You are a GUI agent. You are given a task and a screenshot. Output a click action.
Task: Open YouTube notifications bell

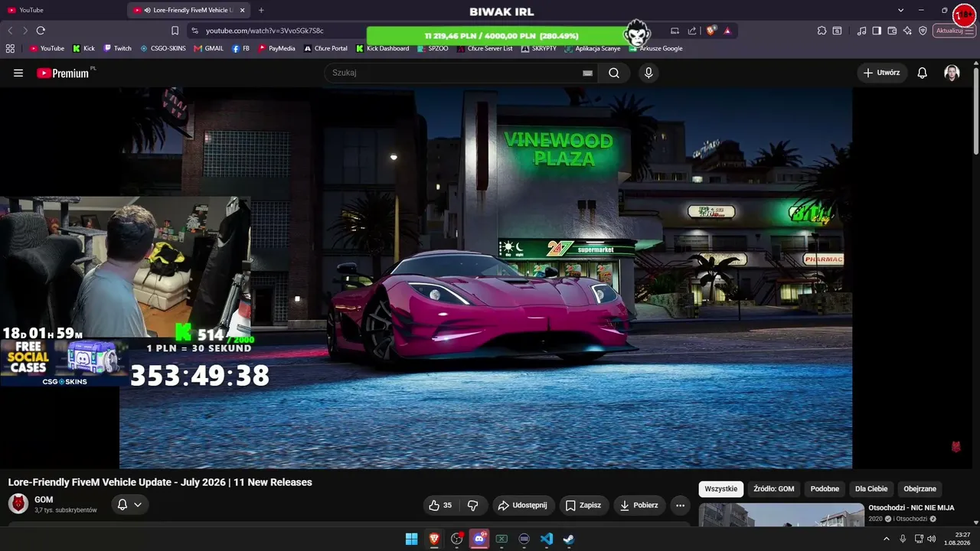click(923, 73)
